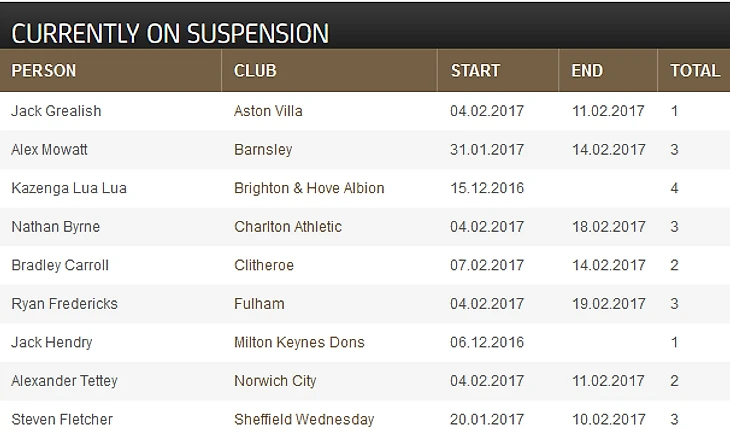730x436 pixels.
Task: Click the TOTAL column header
Action: pyautogui.click(x=695, y=71)
